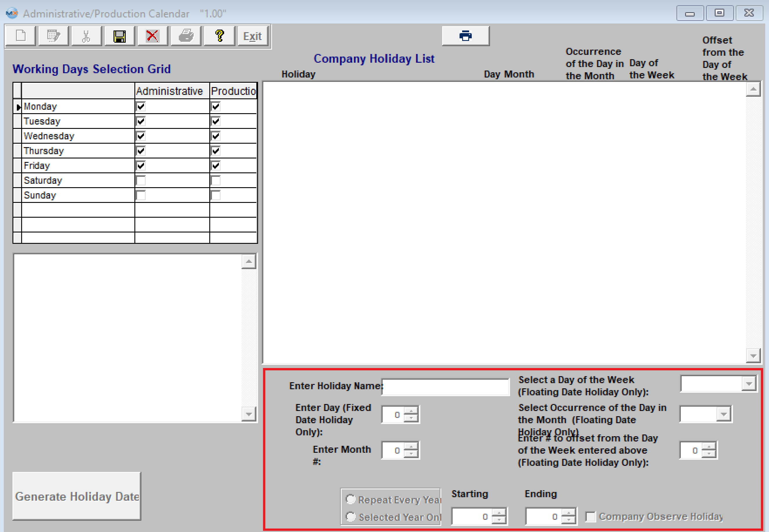Click the red X Cancel icon

click(152, 36)
